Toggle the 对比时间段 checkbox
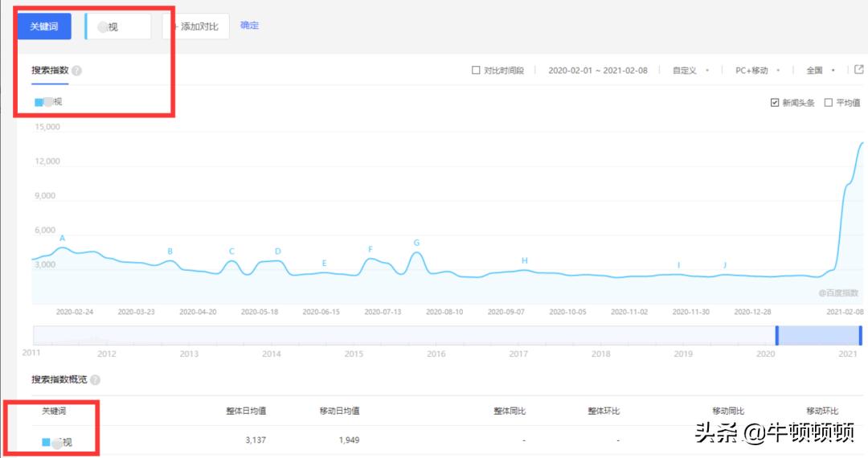This screenshot has height=458, width=868. tap(476, 70)
